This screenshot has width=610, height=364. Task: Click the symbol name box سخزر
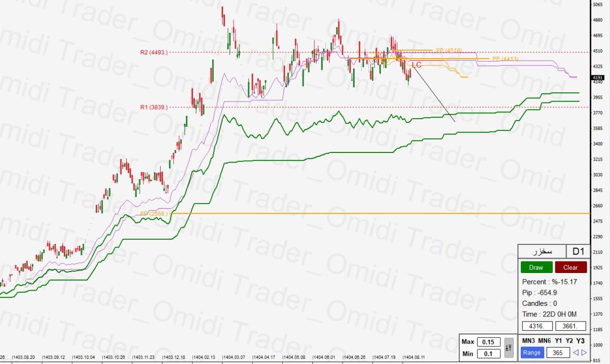542,251
